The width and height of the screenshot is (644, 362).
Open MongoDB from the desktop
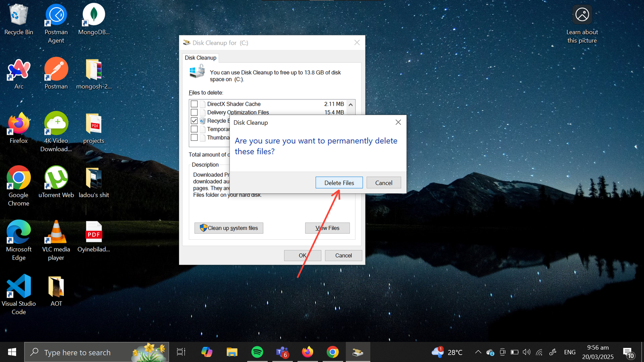(93, 16)
